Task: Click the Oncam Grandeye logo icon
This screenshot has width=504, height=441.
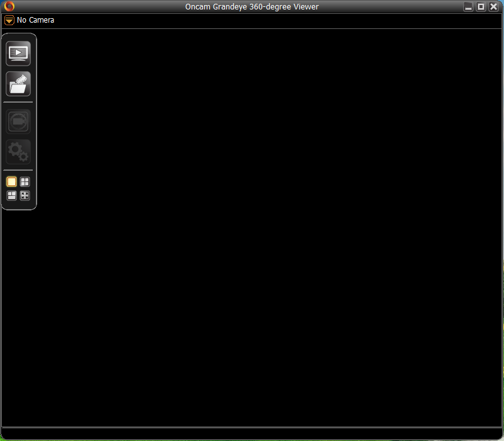Action: (9, 6)
